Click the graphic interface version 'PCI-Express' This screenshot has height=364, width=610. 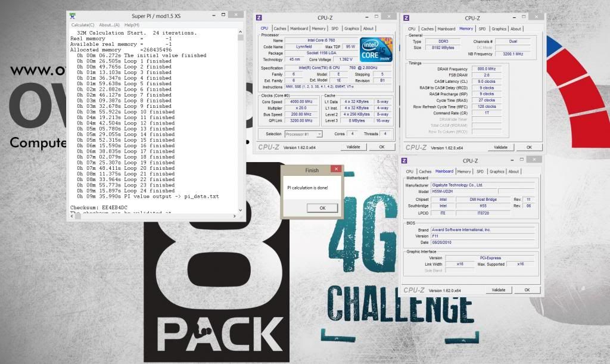pos(490,258)
